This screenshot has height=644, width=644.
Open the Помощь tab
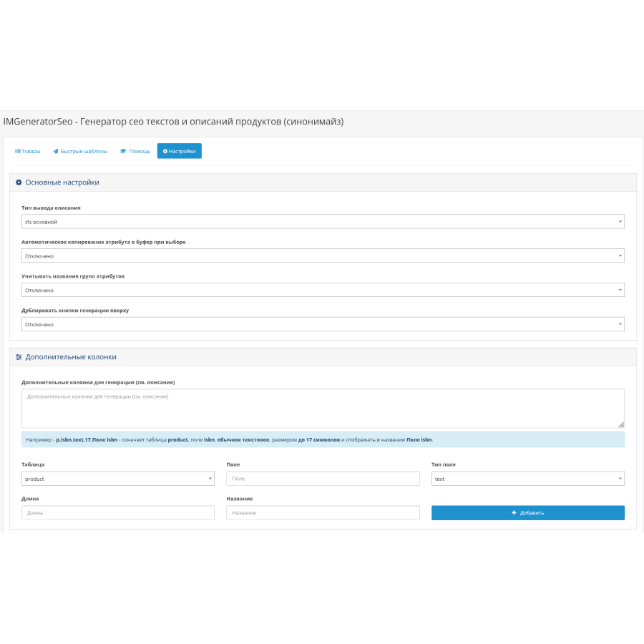(135, 151)
